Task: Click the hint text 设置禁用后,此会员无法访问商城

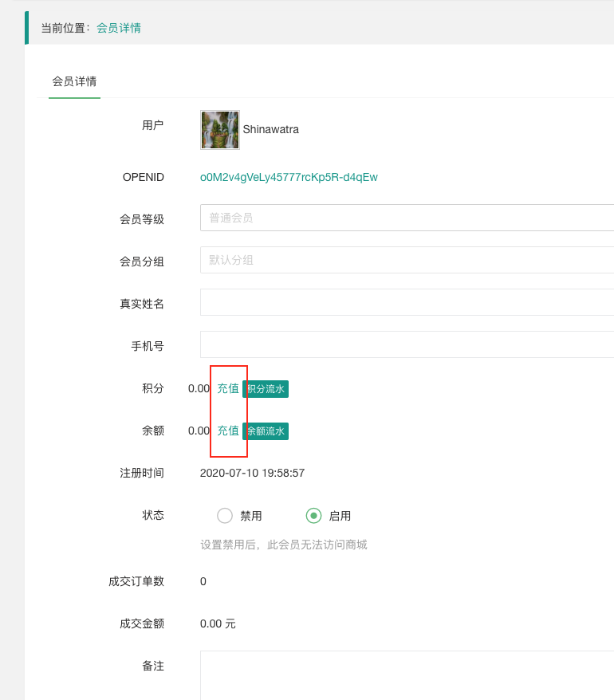Action: 284,545
